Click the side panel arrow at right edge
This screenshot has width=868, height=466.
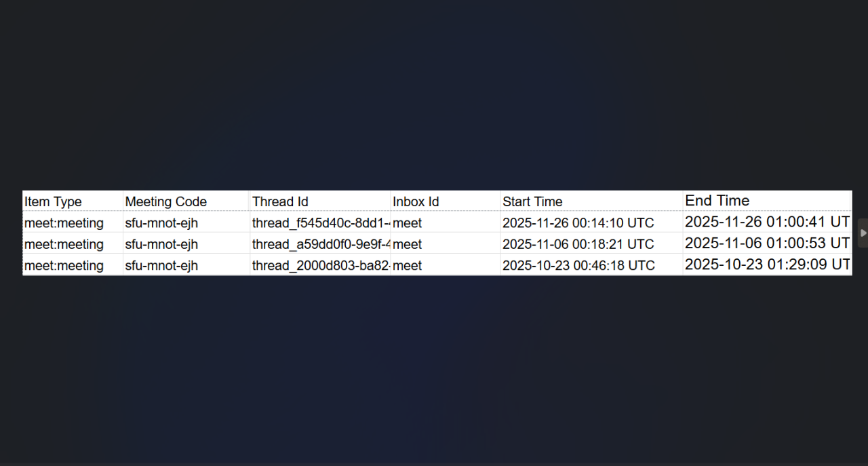(863, 233)
